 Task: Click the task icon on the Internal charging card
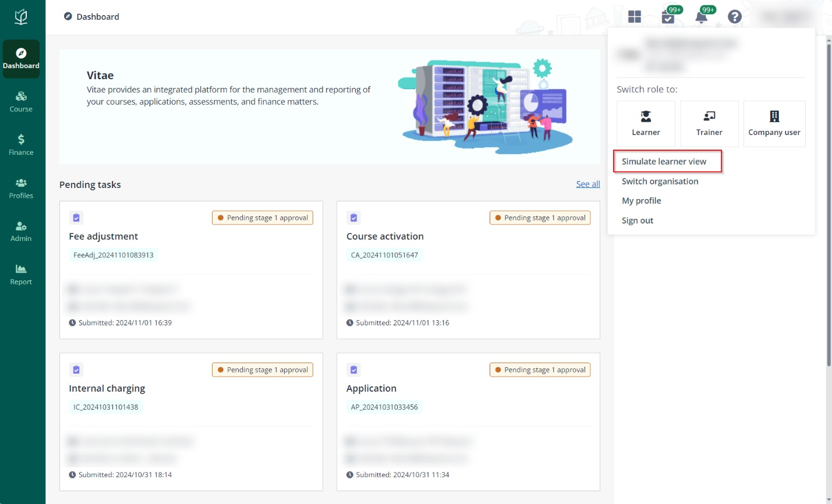(76, 370)
